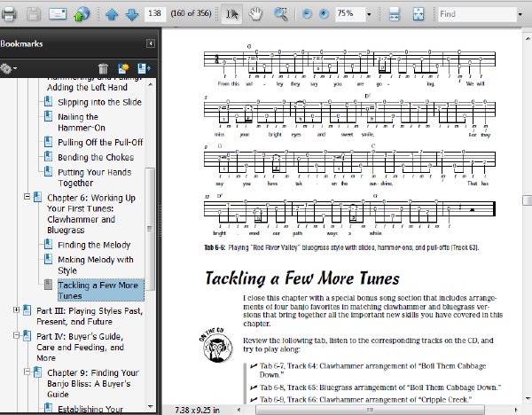Open the 'Finding the Melody' bookmark
This screenshot has height=415, width=532.
click(94, 245)
